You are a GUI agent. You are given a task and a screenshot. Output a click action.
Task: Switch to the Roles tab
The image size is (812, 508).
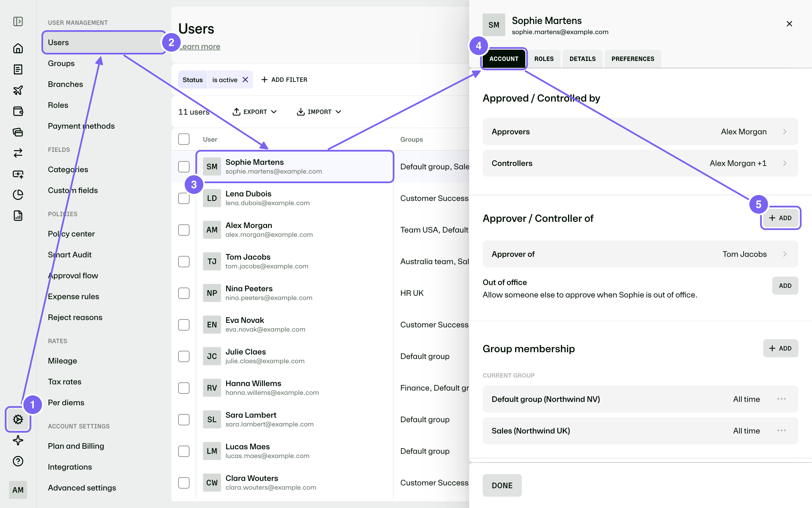[544, 59]
